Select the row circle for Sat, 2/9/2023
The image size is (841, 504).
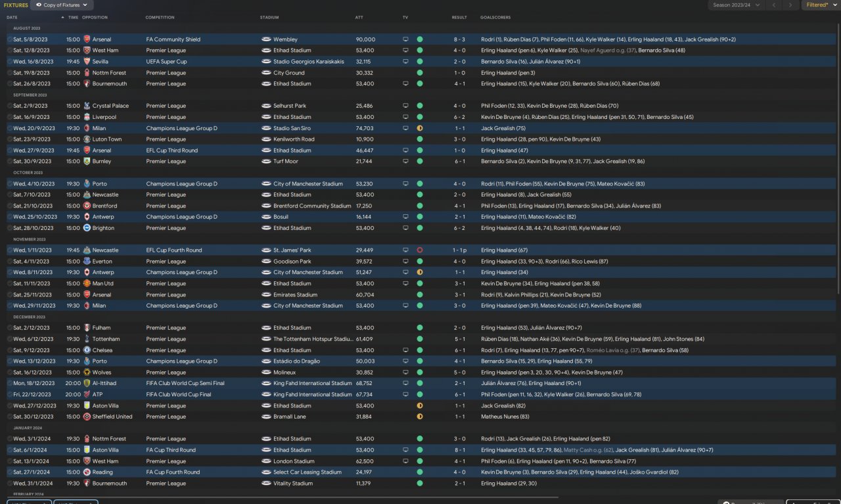pyautogui.click(x=10, y=106)
